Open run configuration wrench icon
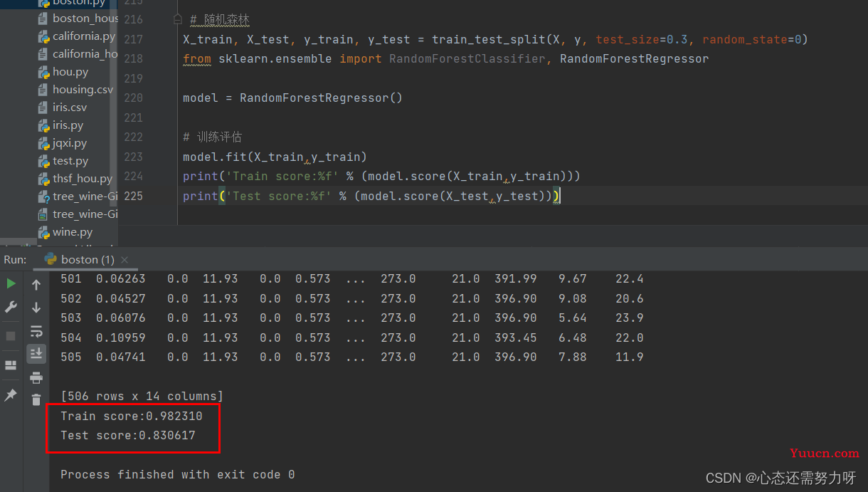Viewport: 868px width, 492px height. pyautogui.click(x=11, y=307)
